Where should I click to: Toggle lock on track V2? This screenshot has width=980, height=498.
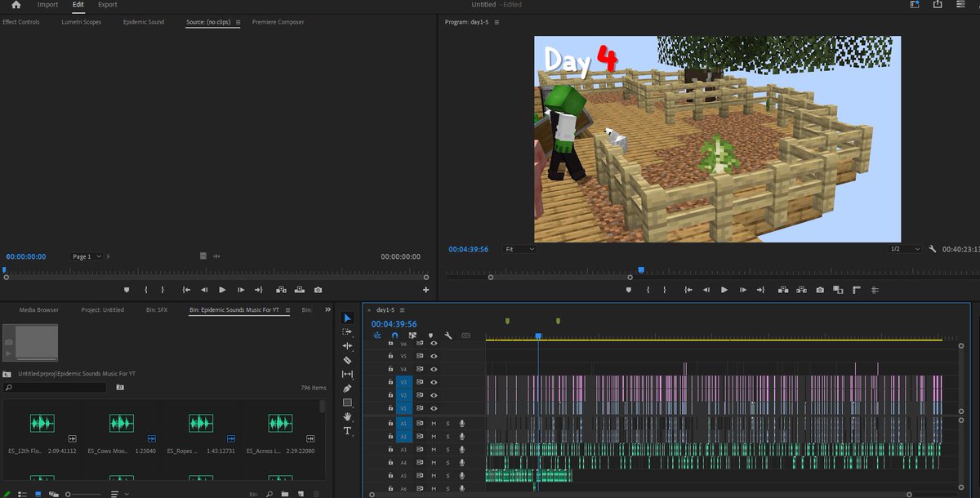coord(390,394)
